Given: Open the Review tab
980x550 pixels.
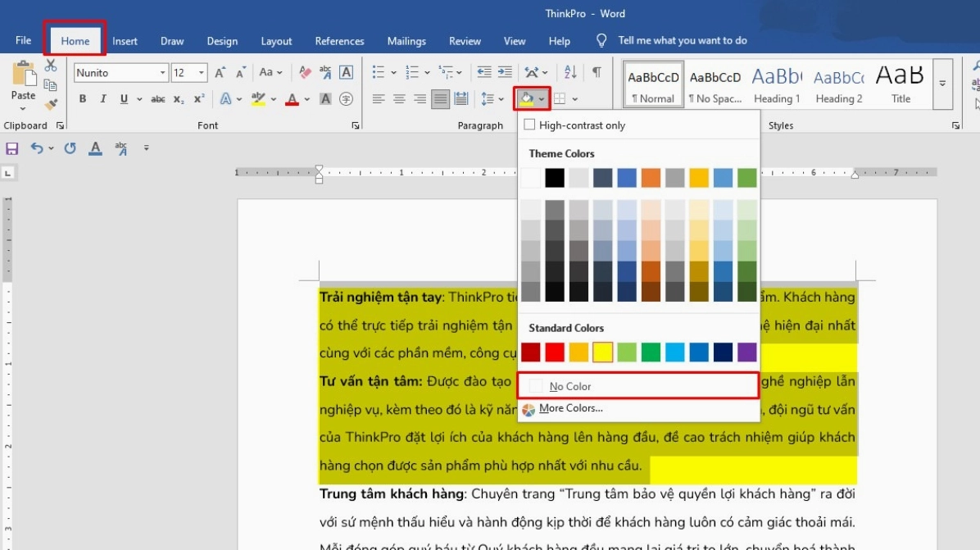Looking at the screenshot, I should pos(465,41).
